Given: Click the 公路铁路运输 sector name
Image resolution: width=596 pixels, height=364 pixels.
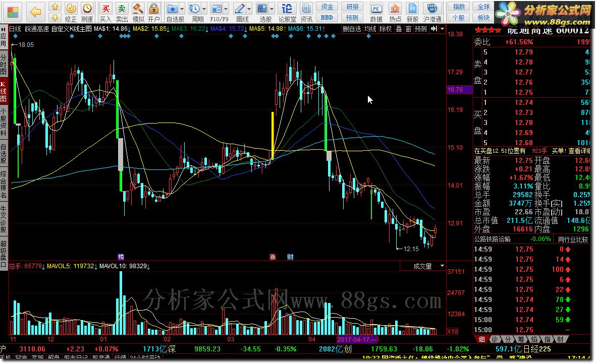Looking at the screenshot, I should point(492,239).
